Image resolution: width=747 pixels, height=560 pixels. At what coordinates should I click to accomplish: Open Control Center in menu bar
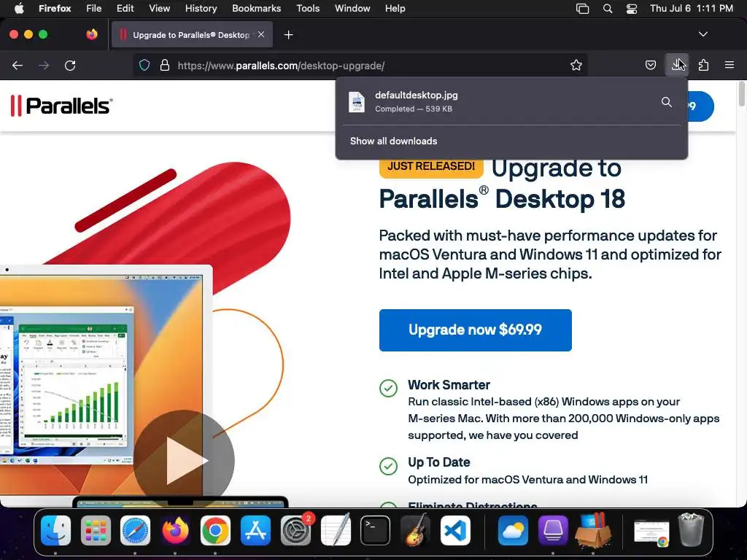pyautogui.click(x=632, y=9)
